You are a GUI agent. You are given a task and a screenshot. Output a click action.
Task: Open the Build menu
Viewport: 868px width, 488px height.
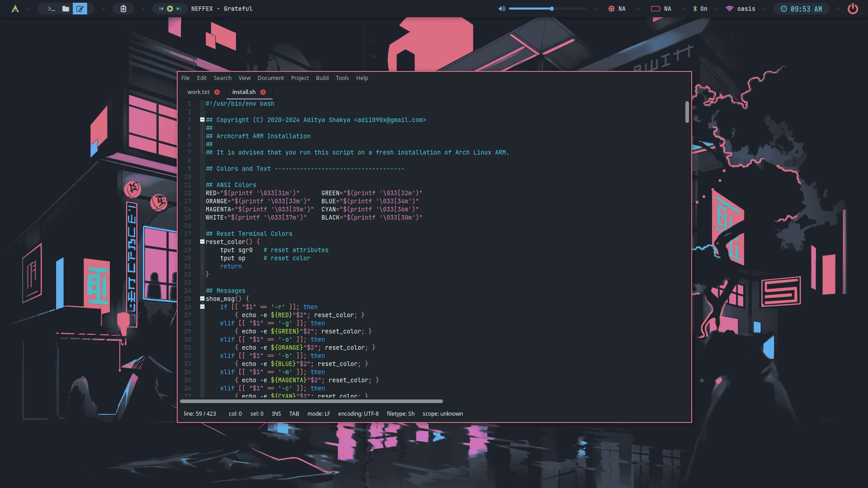(322, 78)
